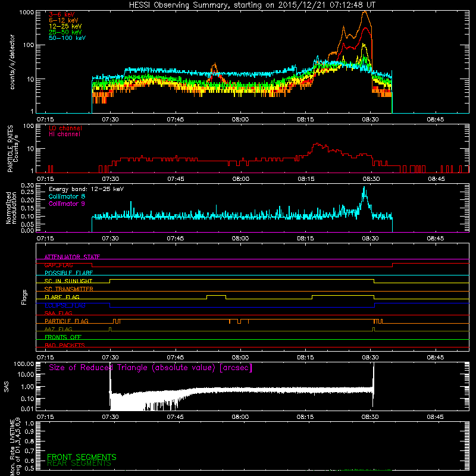
Task: Select the Collimator 8 legend entry
Action: [67, 196]
